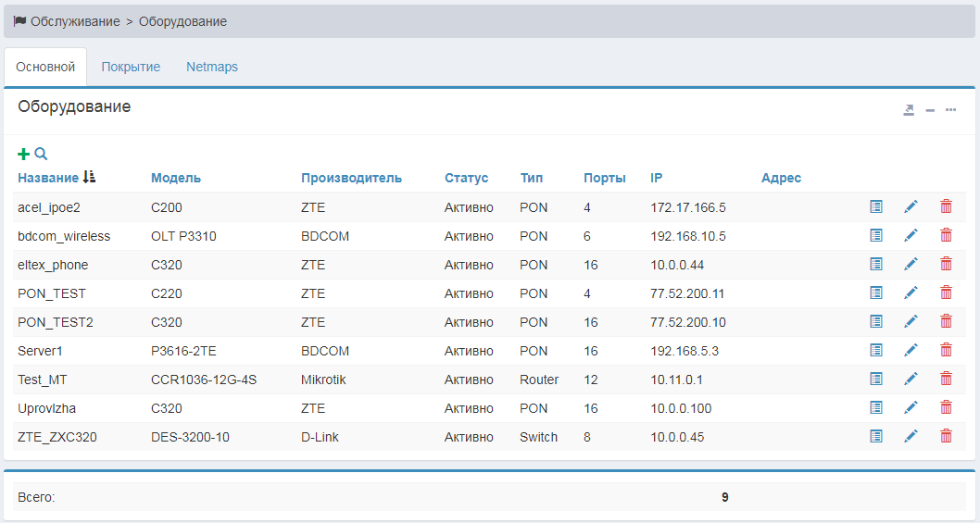Select the Основной tab
The width and height of the screenshot is (980, 523).
click(45, 67)
